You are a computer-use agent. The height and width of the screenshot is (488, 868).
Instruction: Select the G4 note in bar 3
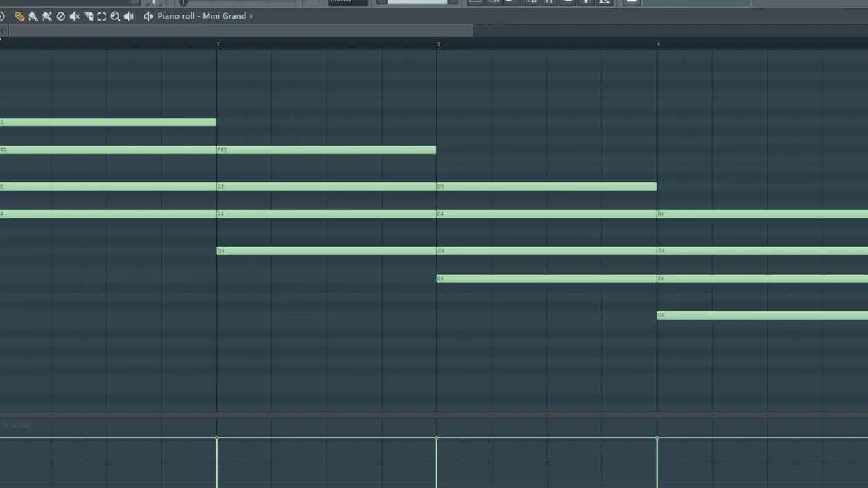[546, 251]
